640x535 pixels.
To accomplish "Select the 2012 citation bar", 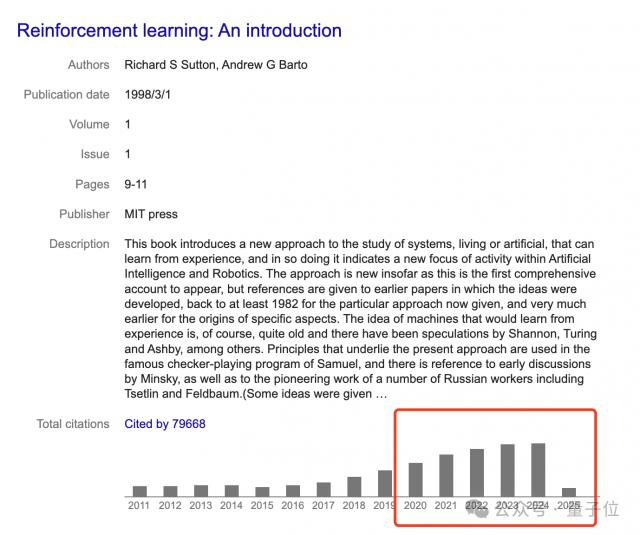I will point(170,491).
